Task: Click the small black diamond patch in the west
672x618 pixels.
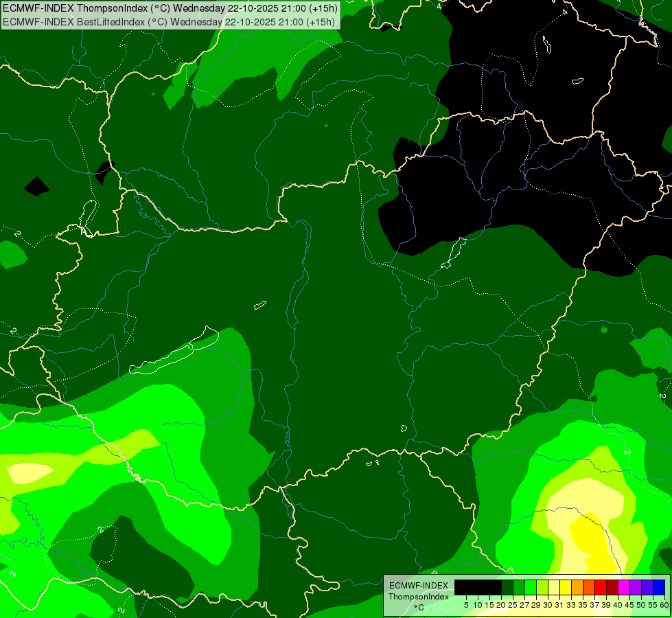Action: pos(36,186)
